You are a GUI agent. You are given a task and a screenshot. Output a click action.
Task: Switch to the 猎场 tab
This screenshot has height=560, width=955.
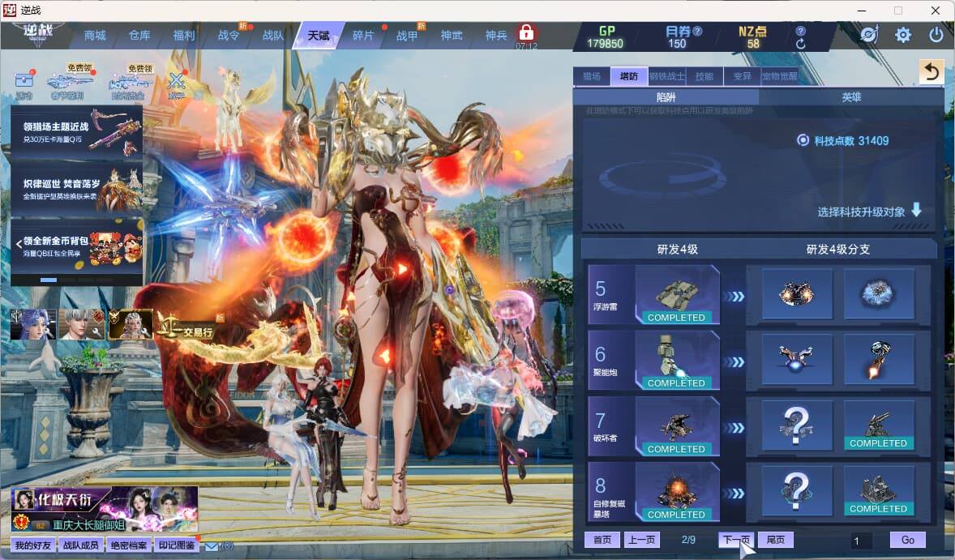pos(591,76)
